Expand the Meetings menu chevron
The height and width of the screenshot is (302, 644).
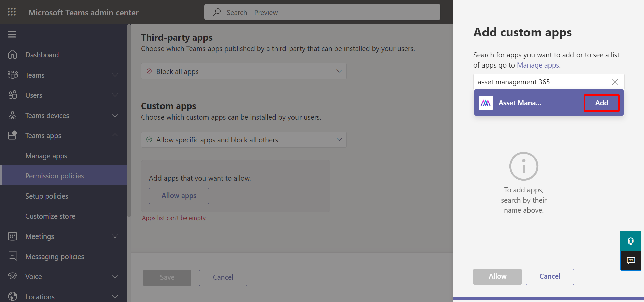click(x=115, y=236)
